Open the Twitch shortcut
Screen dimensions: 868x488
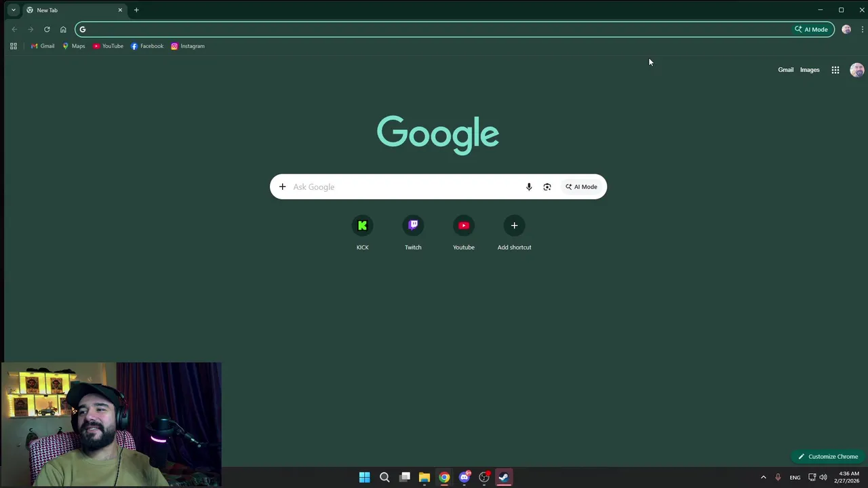pos(413,233)
